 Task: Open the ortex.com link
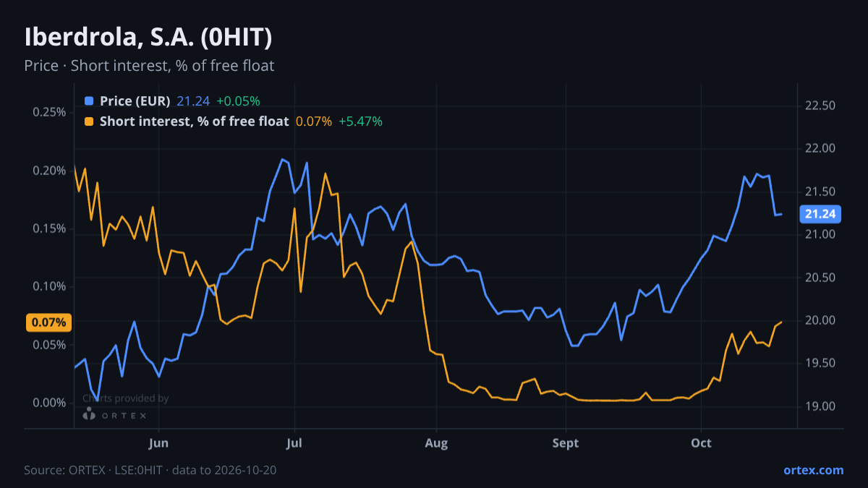pos(813,470)
